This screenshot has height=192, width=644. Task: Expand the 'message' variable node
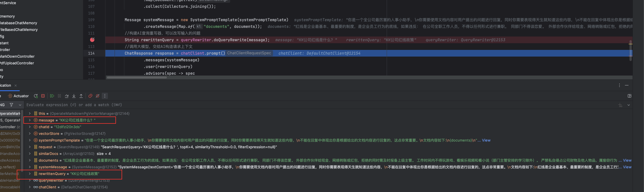point(30,120)
